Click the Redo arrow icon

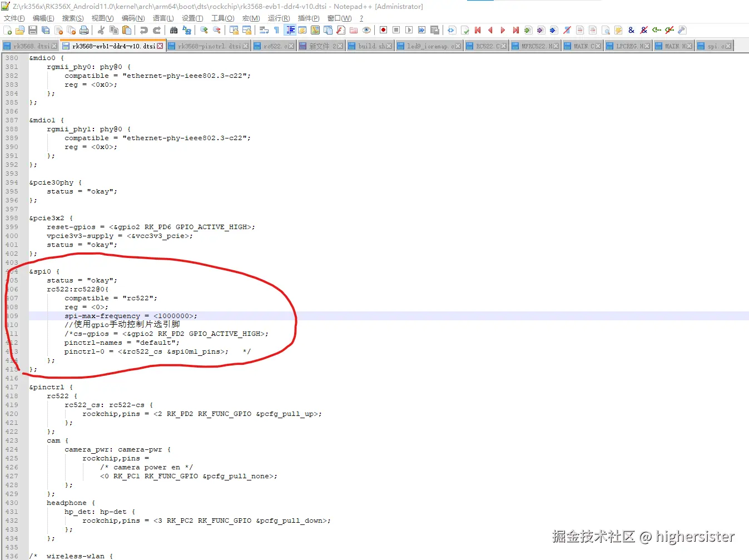click(157, 30)
